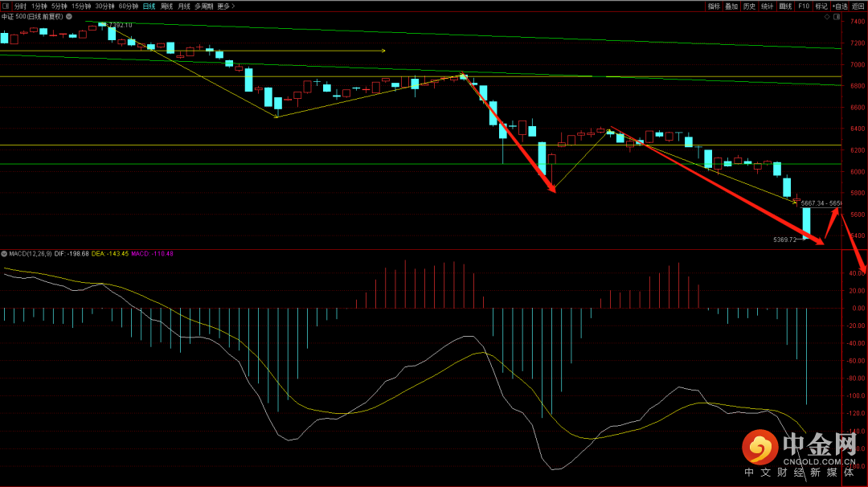Click the 叠加 overlay button
Screen dimensions: 868x487
click(731, 6)
